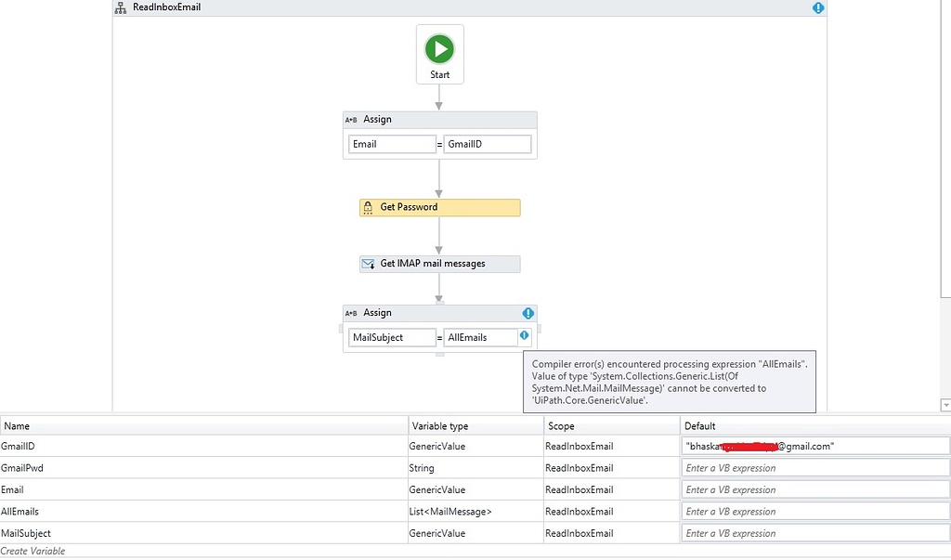Select the Get Password activity
Viewport: 951px width, 560px height.
438,207
